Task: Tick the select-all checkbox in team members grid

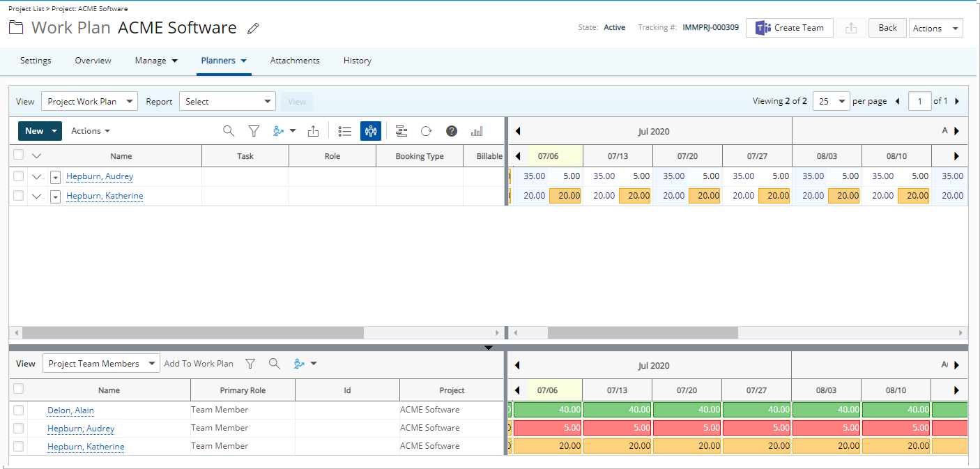Action: [x=18, y=389]
